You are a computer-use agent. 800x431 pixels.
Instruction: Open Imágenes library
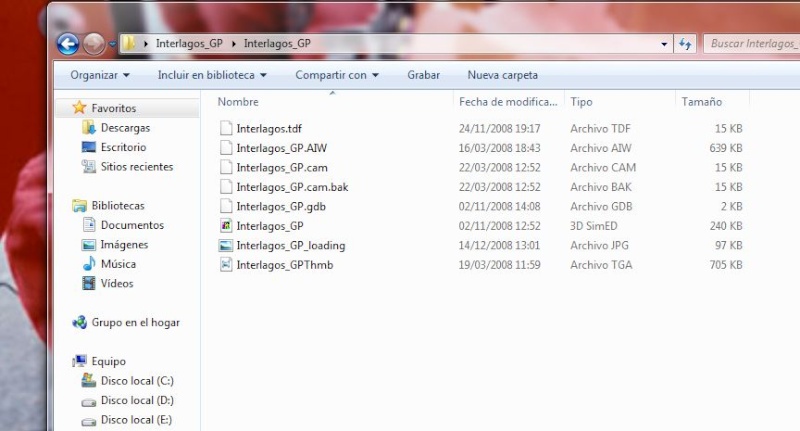click(x=124, y=244)
